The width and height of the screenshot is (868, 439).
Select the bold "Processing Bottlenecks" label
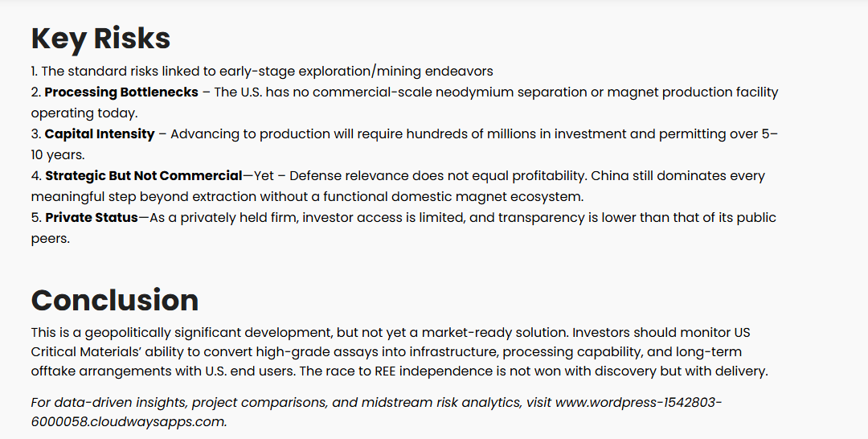(121, 92)
